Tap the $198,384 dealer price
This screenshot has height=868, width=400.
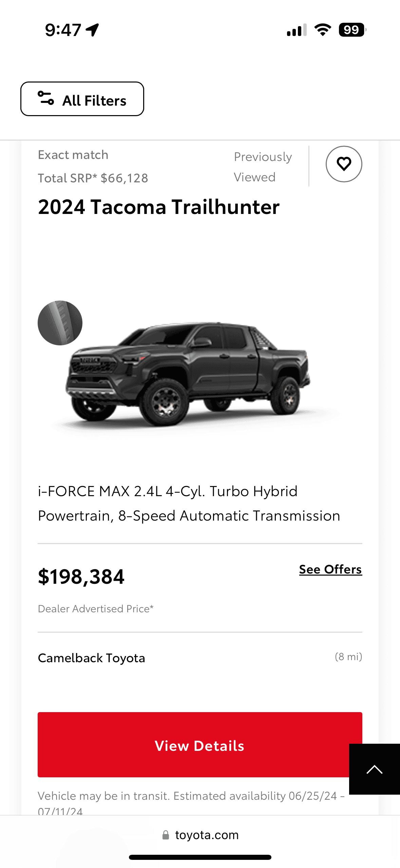click(81, 577)
